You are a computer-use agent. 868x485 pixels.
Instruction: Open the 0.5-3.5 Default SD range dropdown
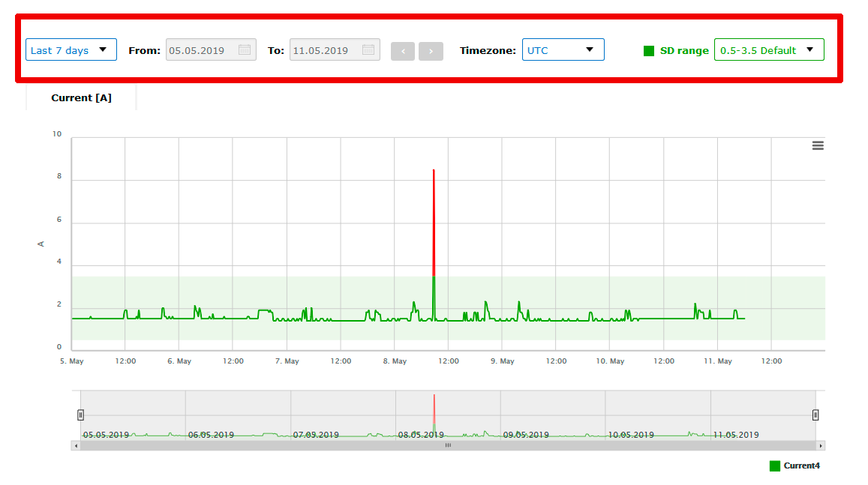[769, 49]
